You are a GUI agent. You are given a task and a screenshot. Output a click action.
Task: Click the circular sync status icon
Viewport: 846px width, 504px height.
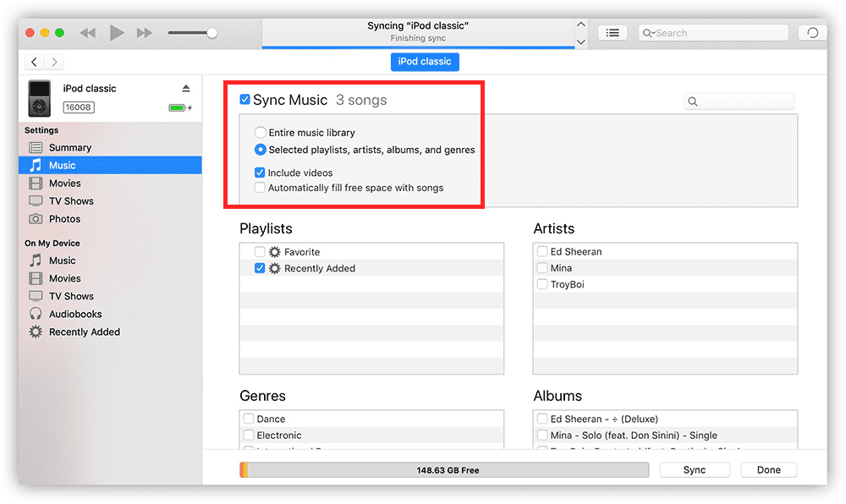pyautogui.click(x=812, y=33)
